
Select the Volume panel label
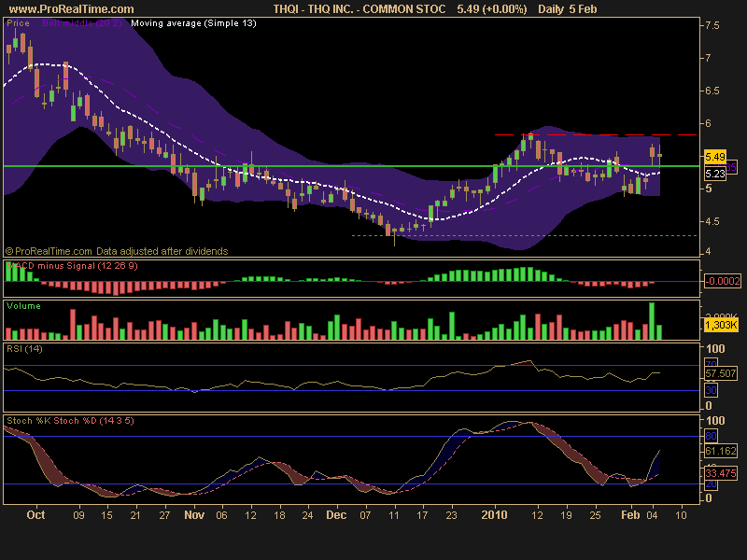click(23, 306)
